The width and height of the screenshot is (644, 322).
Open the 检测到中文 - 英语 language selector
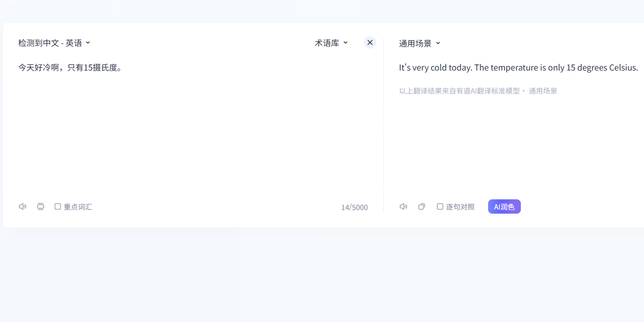[x=50, y=43]
